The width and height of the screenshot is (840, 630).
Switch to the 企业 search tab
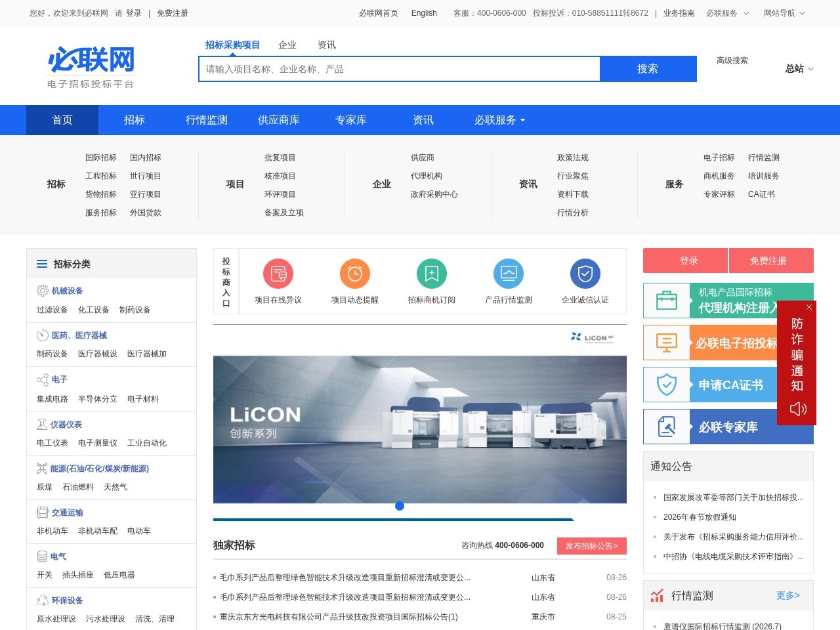287,45
